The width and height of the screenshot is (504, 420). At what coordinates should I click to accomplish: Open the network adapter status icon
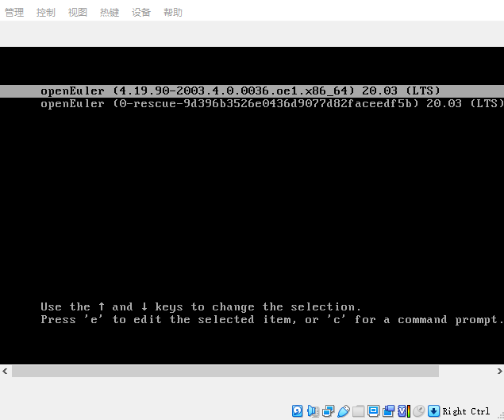328,410
